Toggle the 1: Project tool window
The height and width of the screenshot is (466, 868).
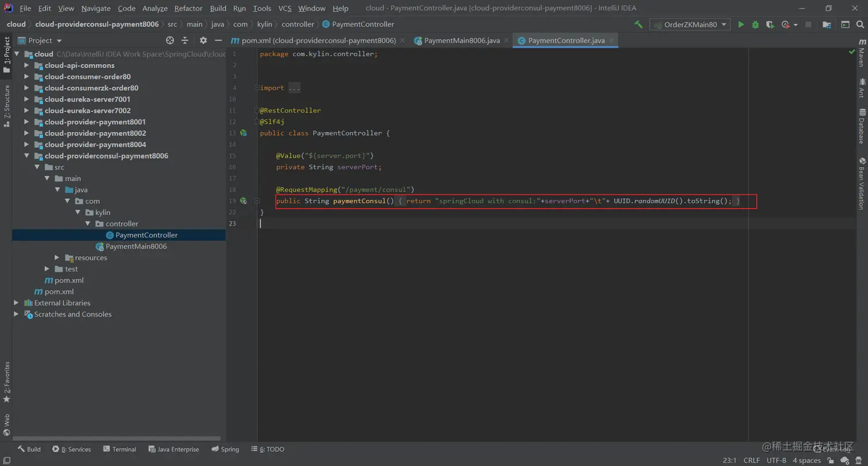click(x=6, y=55)
